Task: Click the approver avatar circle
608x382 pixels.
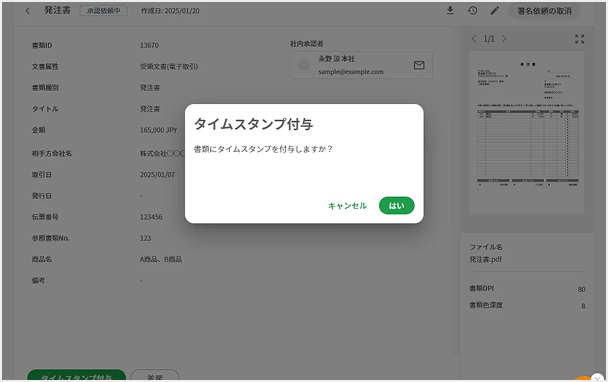Action: (x=303, y=65)
